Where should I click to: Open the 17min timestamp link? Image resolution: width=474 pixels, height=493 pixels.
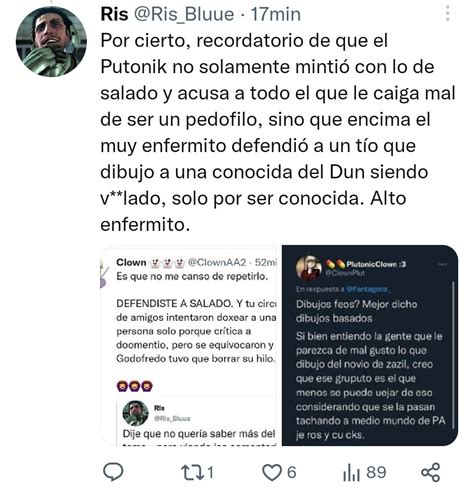(276, 14)
